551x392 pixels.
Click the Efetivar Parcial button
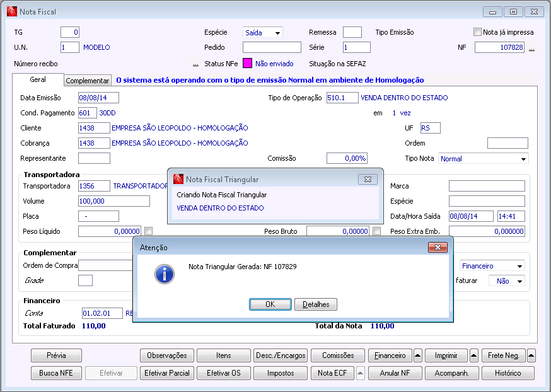pyautogui.click(x=167, y=373)
